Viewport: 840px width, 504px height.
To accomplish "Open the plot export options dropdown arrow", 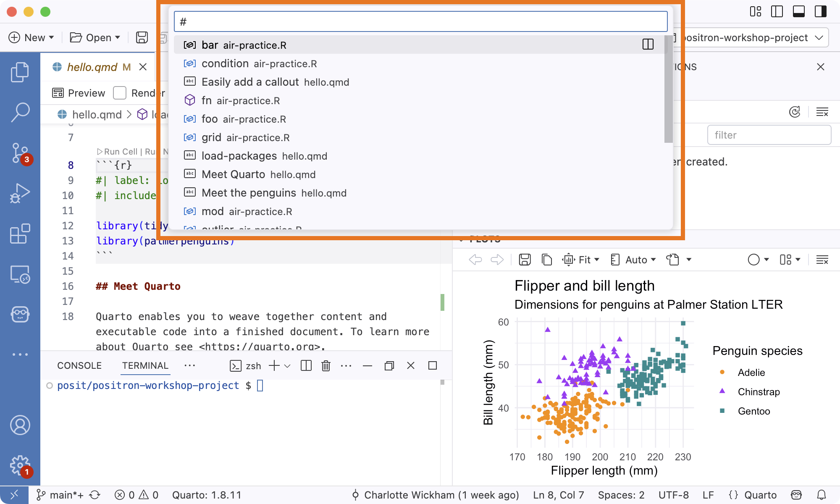I will coord(689,260).
